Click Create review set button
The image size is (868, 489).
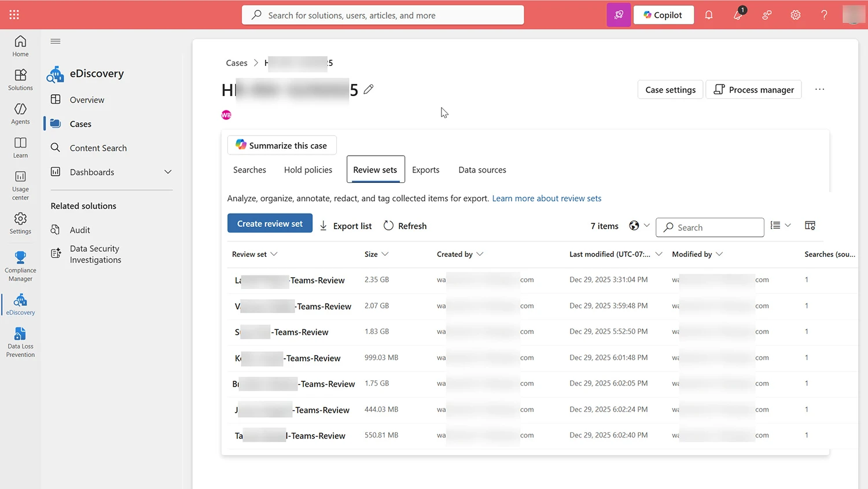click(270, 223)
